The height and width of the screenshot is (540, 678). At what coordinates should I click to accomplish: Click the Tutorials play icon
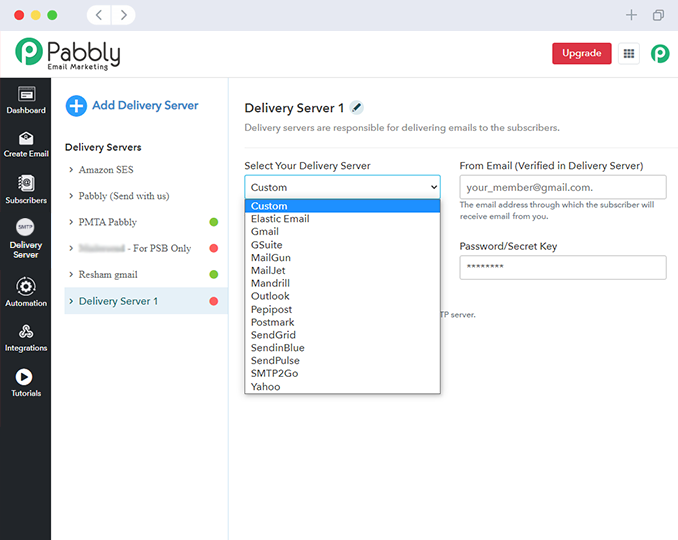[26, 378]
